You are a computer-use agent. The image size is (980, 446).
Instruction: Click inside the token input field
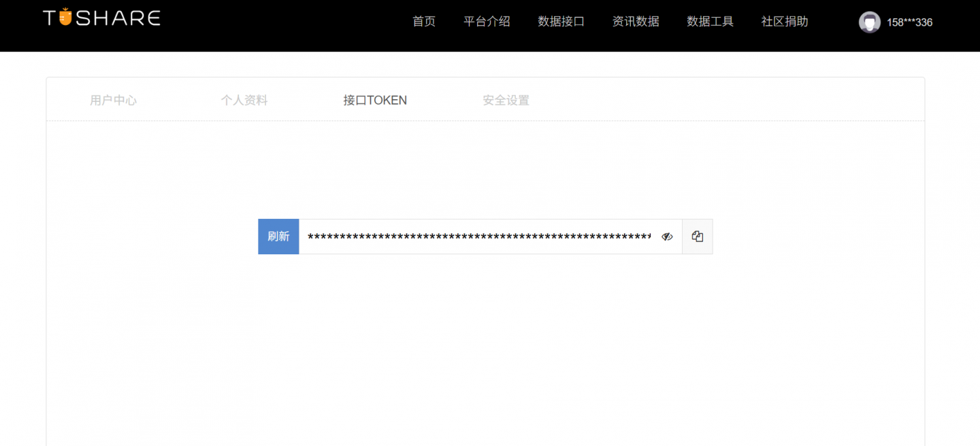476,236
